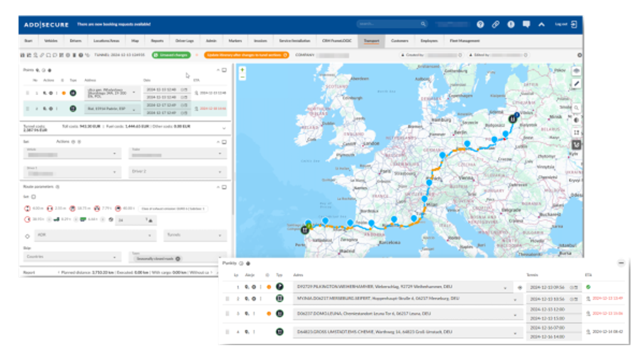Pop out the Set panel
Viewport: 644px width, 363px height.
coord(225,142)
